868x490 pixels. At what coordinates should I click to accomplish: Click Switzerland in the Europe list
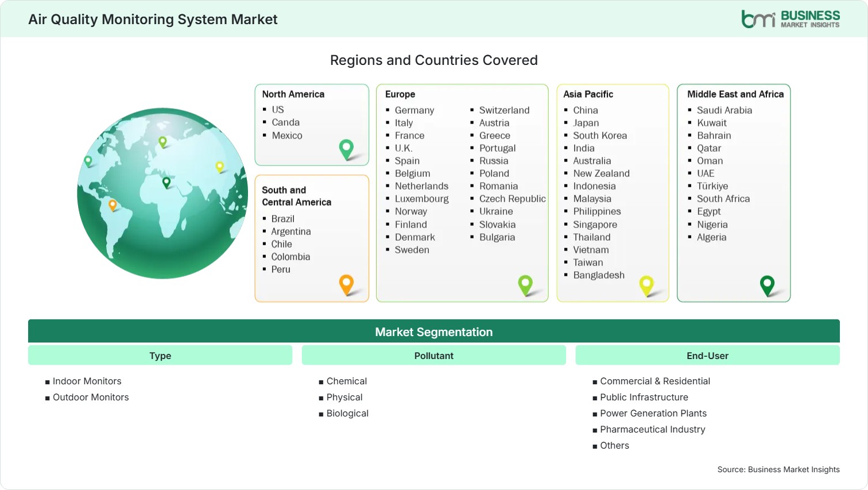(x=505, y=110)
